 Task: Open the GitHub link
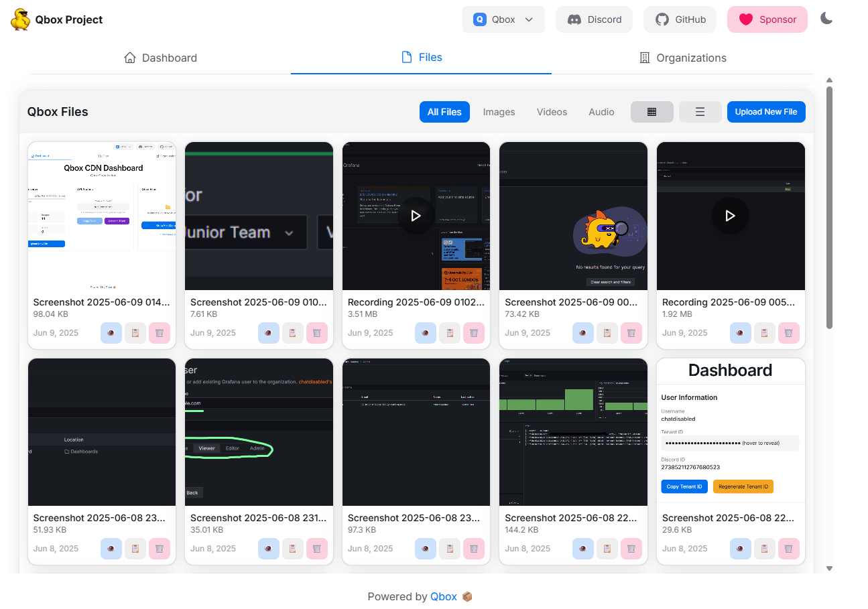click(x=680, y=19)
